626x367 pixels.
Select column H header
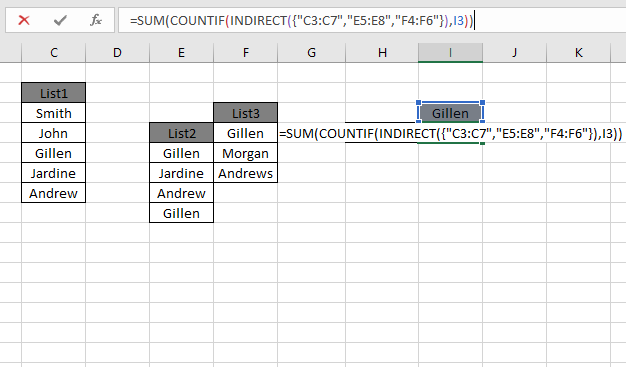(x=382, y=53)
